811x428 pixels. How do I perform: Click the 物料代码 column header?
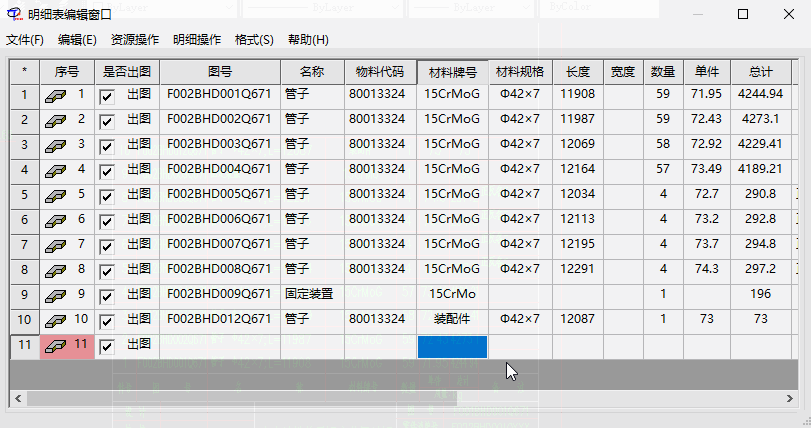tap(380, 72)
